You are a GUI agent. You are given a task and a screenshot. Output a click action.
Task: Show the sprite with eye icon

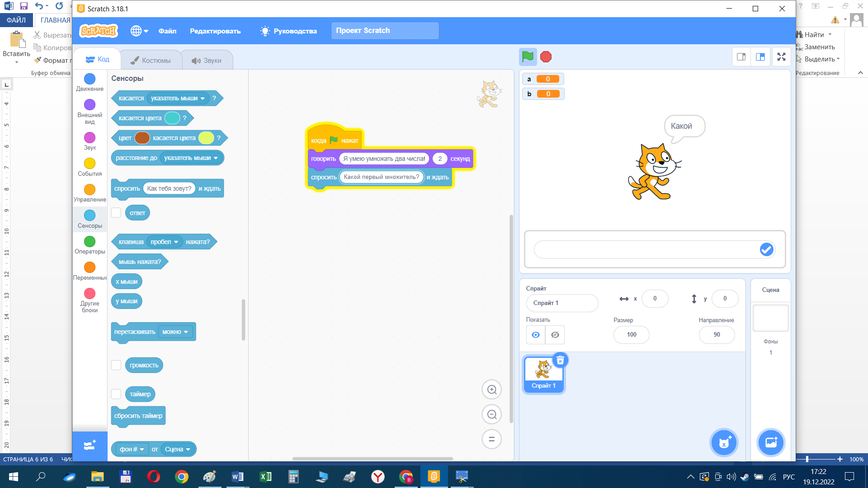click(x=536, y=335)
